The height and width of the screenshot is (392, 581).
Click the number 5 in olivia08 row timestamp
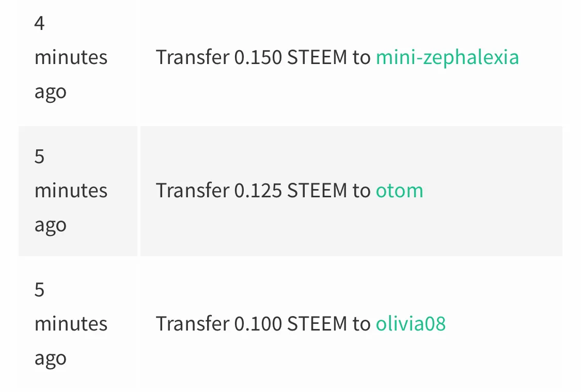39,289
